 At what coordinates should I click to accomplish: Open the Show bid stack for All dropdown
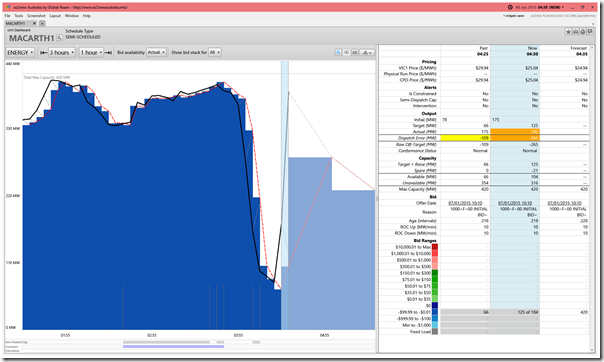point(215,52)
